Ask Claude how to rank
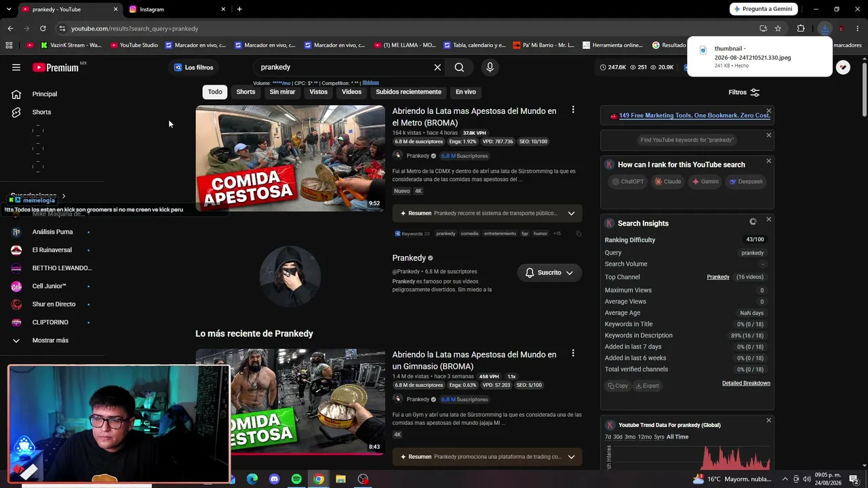Viewport: 868px width, 488px height. pyautogui.click(x=667, y=182)
